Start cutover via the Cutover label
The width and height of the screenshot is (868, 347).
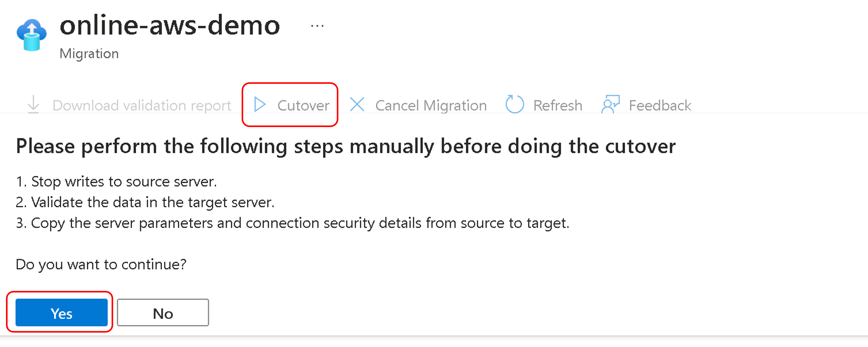(x=303, y=106)
